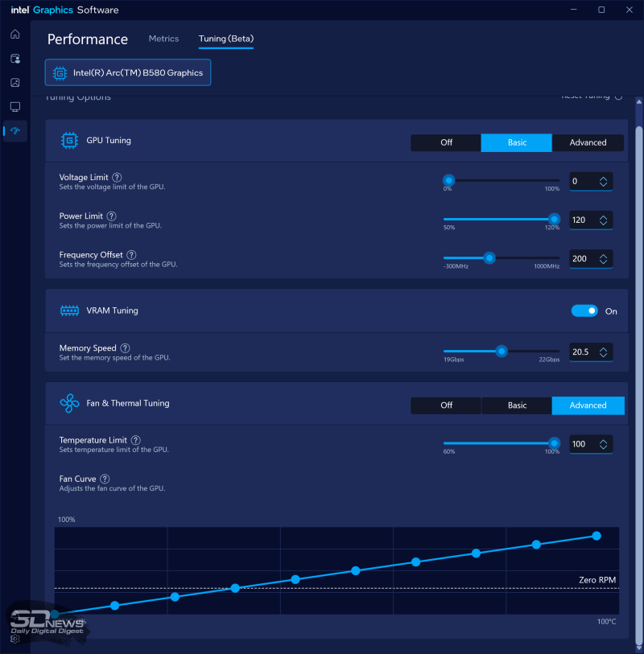Set GPU Tuning to Off

(x=446, y=142)
